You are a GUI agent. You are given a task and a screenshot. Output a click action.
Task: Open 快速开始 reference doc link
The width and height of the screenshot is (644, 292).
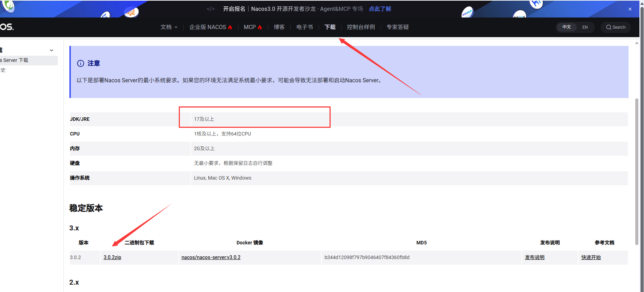[591, 257]
